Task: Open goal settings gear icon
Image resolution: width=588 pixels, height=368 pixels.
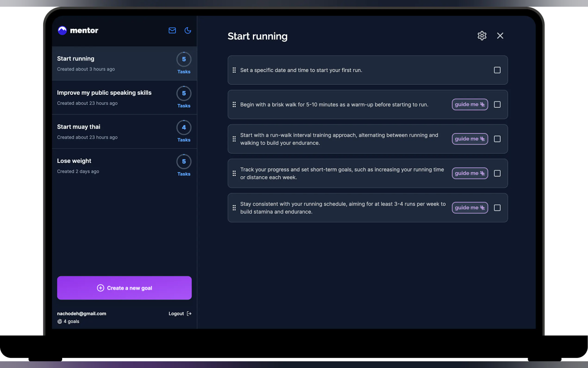Action: 482,36
